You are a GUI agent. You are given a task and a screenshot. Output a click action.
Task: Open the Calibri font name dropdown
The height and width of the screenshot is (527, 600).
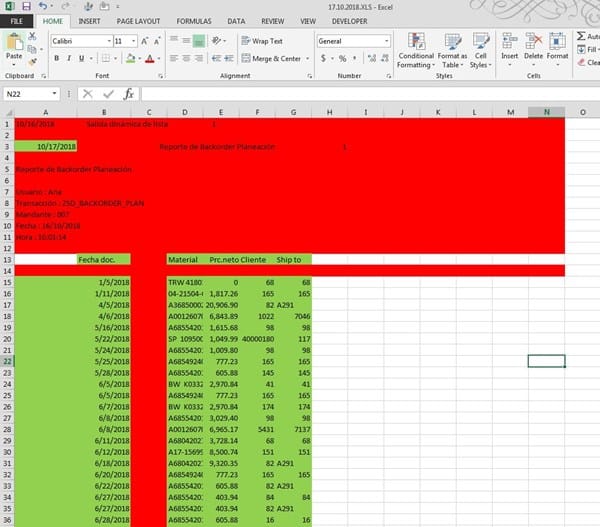(109, 41)
